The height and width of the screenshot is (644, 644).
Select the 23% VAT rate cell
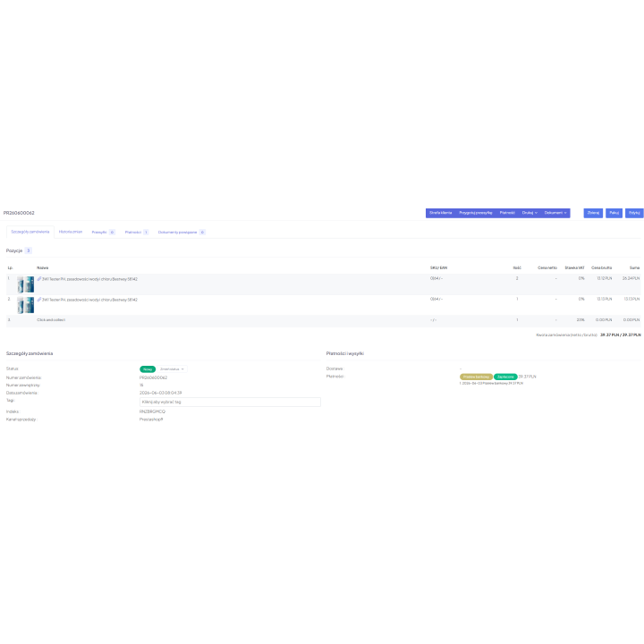pyautogui.click(x=580, y=320)
